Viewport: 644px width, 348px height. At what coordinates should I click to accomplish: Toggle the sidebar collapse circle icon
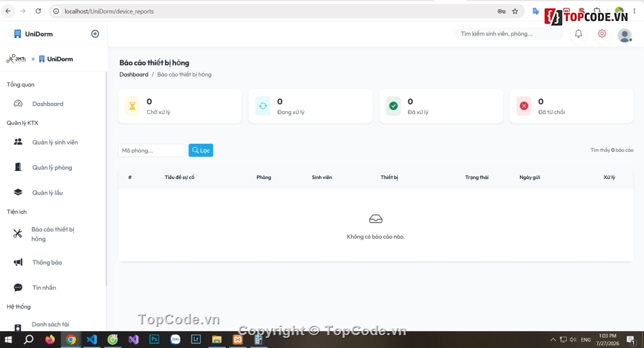[95, 34]
